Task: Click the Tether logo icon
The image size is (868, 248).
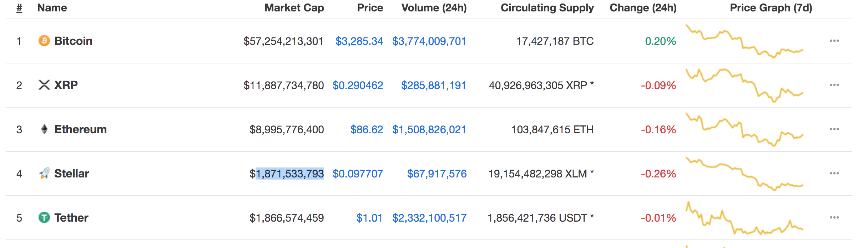Action: 44,217
